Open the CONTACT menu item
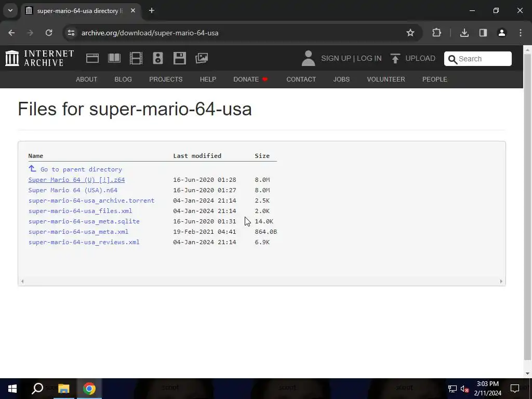 point(301,79)
